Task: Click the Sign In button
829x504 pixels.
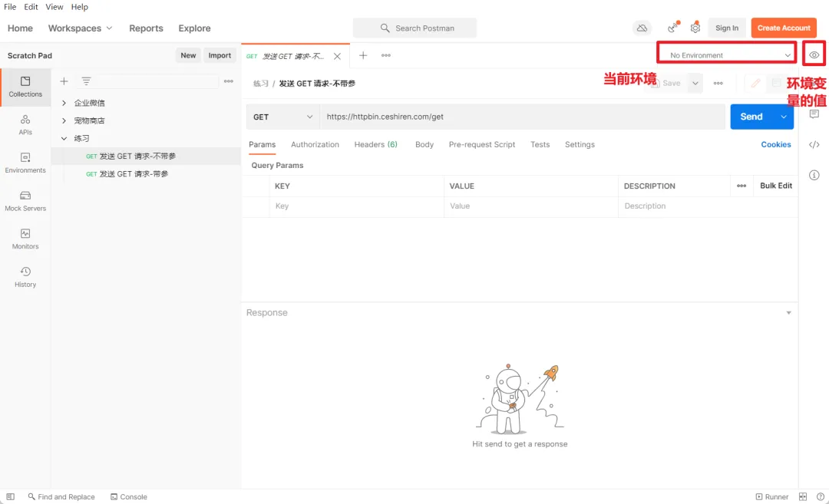Action: click(727, 28)
